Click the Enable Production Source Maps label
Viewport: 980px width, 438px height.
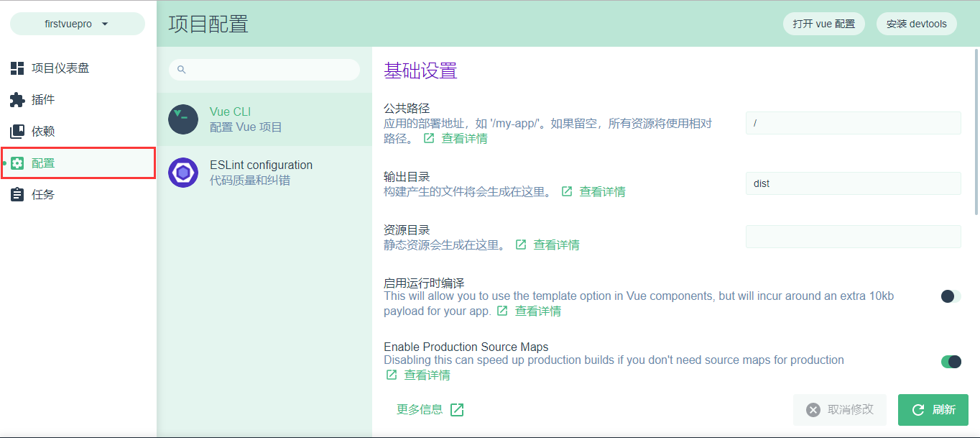click(x=466, y=347)
